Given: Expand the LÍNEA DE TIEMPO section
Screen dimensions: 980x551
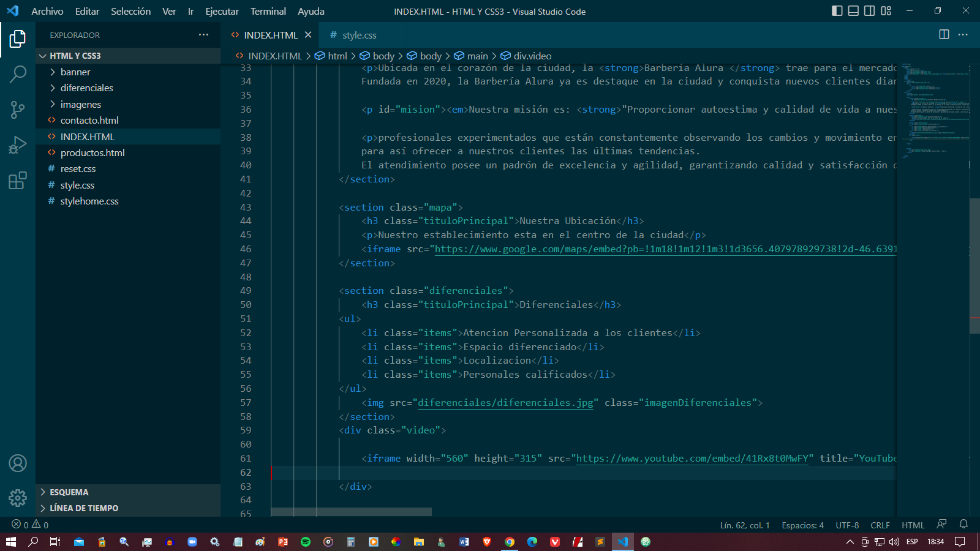Looking at the screenshot, I should click(x=128, y=508).
